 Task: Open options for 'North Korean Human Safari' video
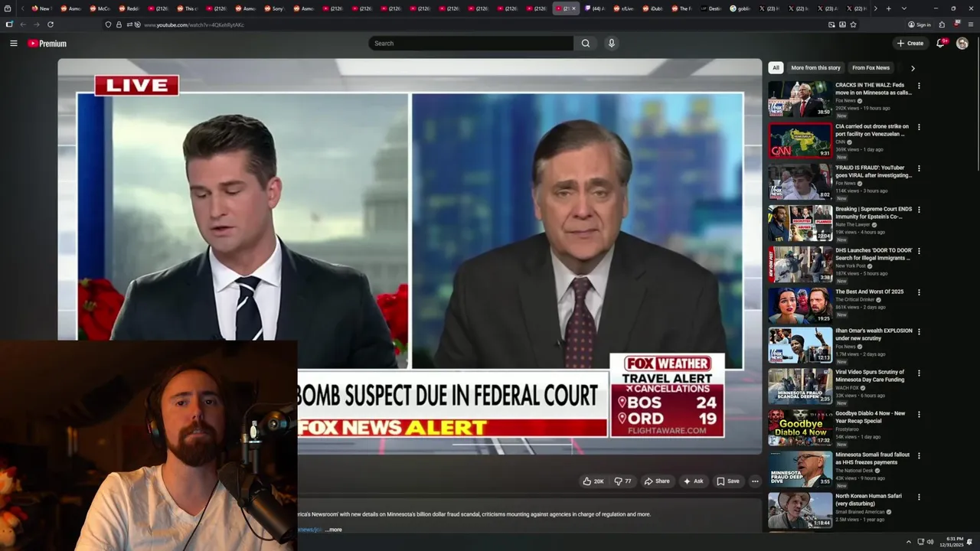tap(919, 497)
